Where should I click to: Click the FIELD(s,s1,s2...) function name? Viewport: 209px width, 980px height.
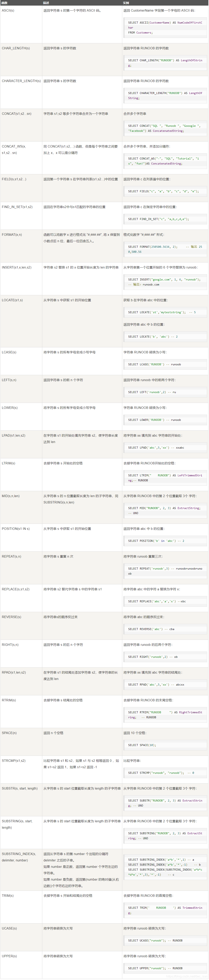14,179
